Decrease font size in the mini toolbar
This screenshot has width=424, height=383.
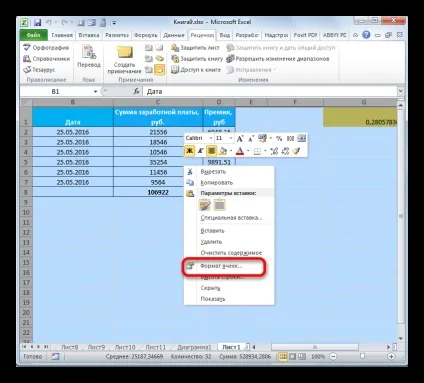pos(251,138)
